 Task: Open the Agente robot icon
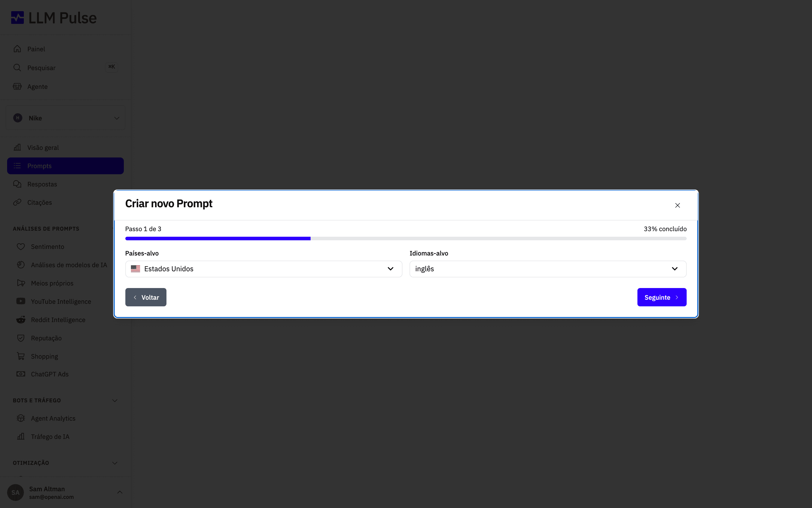pyautogui.click(x=17, y=86)
